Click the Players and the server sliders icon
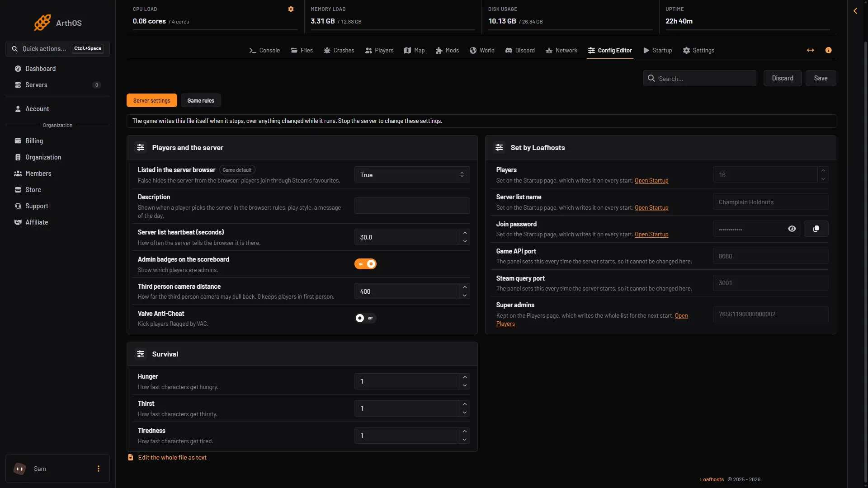868x488 pixels. tap(141, 147)
